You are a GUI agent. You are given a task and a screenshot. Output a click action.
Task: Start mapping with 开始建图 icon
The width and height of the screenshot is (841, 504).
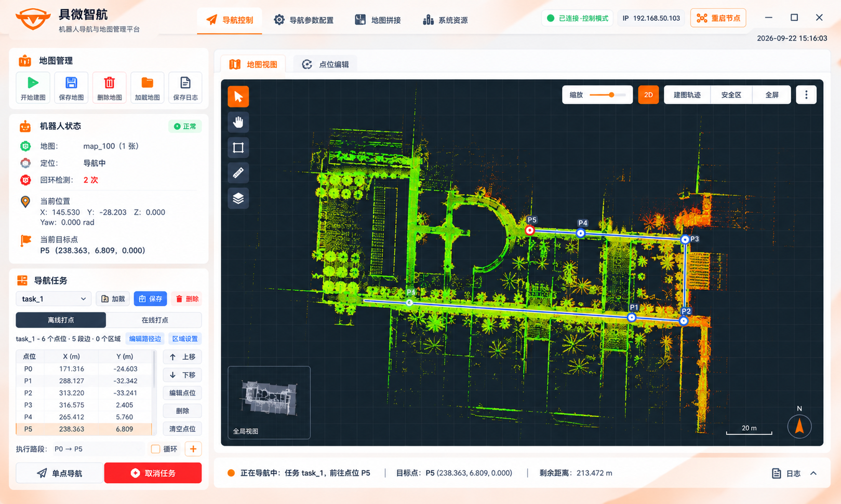click(33, 87)
